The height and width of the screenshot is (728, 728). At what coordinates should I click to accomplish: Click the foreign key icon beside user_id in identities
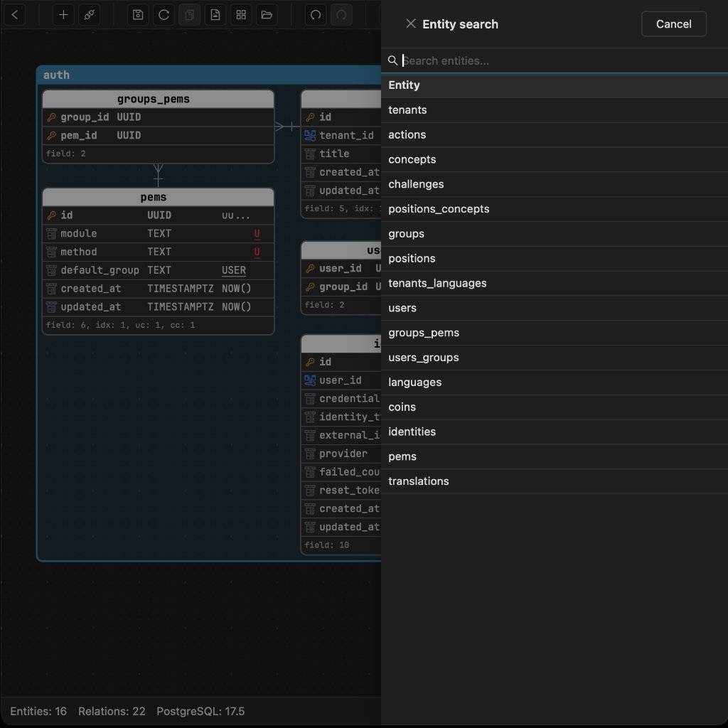coord(310,380)
